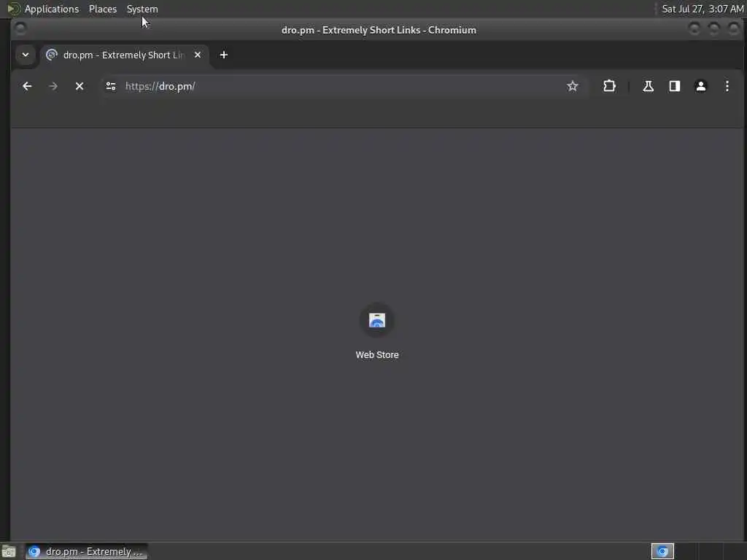Open the profile avatar menu
Viewport: 747px width, 560px height.
point(701,86)
